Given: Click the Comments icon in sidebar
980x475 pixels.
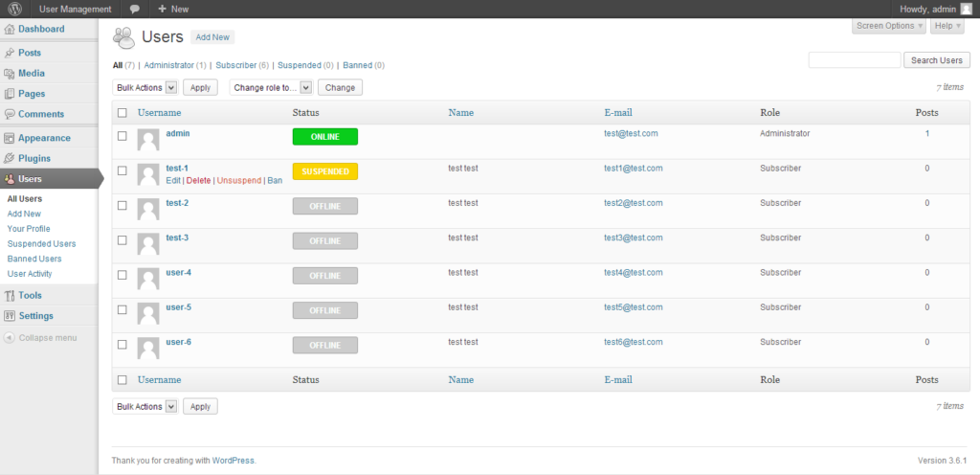Looking at the screenshot, I should coord(10,114).
